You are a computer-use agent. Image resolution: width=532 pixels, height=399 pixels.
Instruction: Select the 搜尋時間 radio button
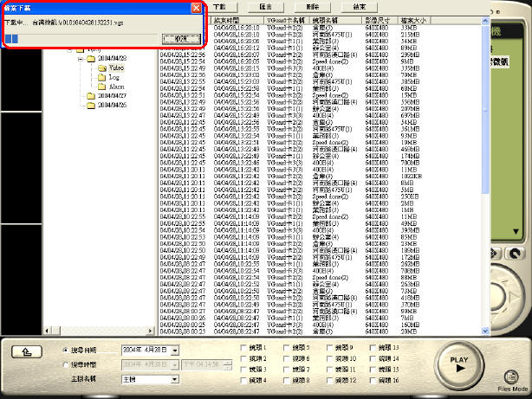tap(66, 364)
